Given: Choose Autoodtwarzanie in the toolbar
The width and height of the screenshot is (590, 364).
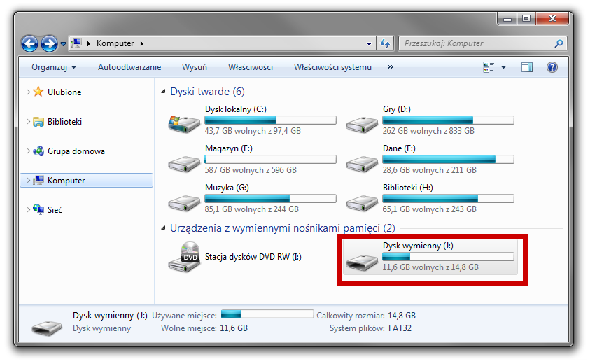Looking at the screenshot, I should click(129, 67).
